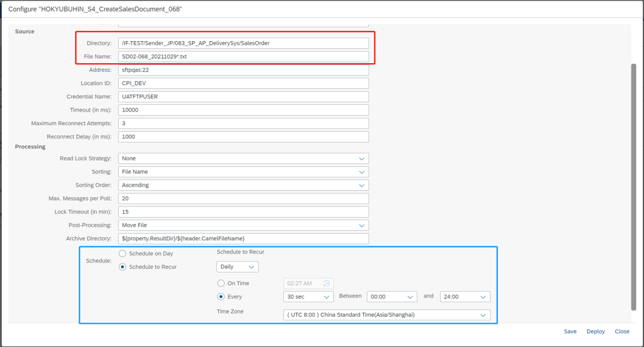
Task: Open the 30 sec interval dropdown
Action: [x=308, y=296]
